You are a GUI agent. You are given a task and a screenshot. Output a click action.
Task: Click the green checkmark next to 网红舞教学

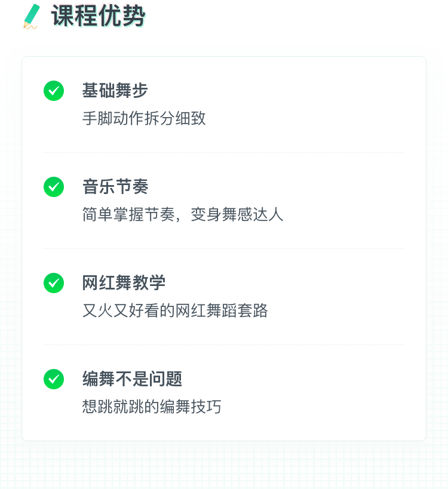54,283
